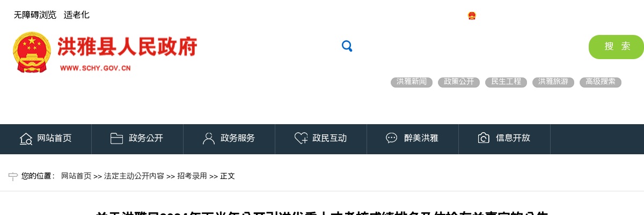Go to 招考录用 in breadcrumb
Image resolution: width=644 pixels, height=215 pixels.
click(x=192, y=176)
